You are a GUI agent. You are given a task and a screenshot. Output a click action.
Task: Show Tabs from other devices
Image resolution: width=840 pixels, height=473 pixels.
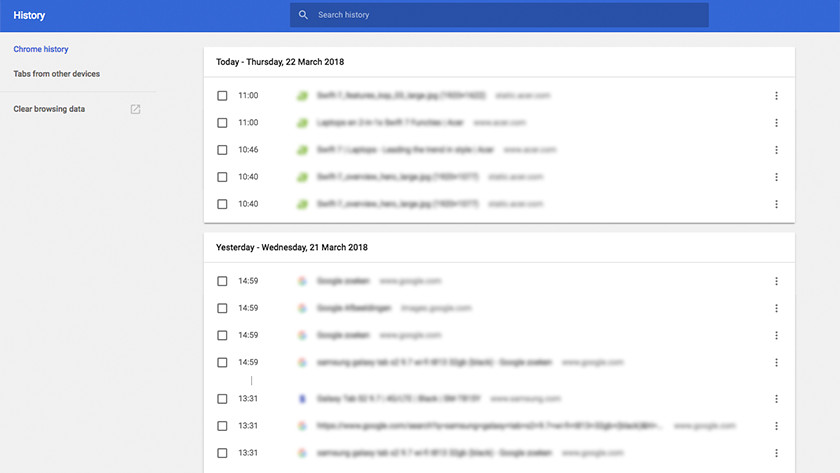point(57,74)
